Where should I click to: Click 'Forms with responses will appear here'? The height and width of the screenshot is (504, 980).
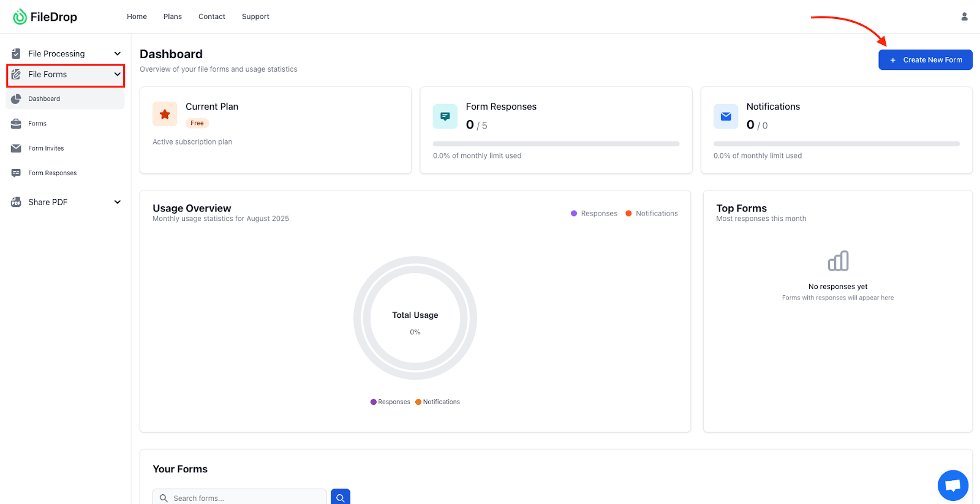pos(838,298)
